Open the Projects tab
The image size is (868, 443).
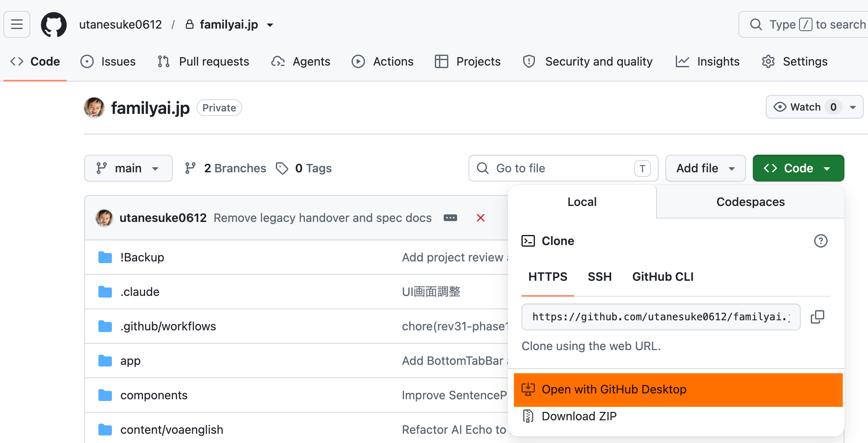(468, 61)
